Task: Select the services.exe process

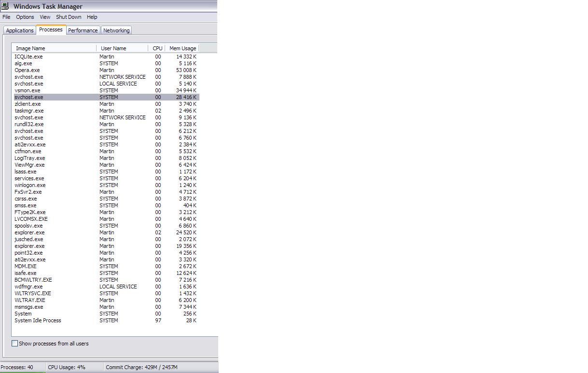Action: coord(106,178)
